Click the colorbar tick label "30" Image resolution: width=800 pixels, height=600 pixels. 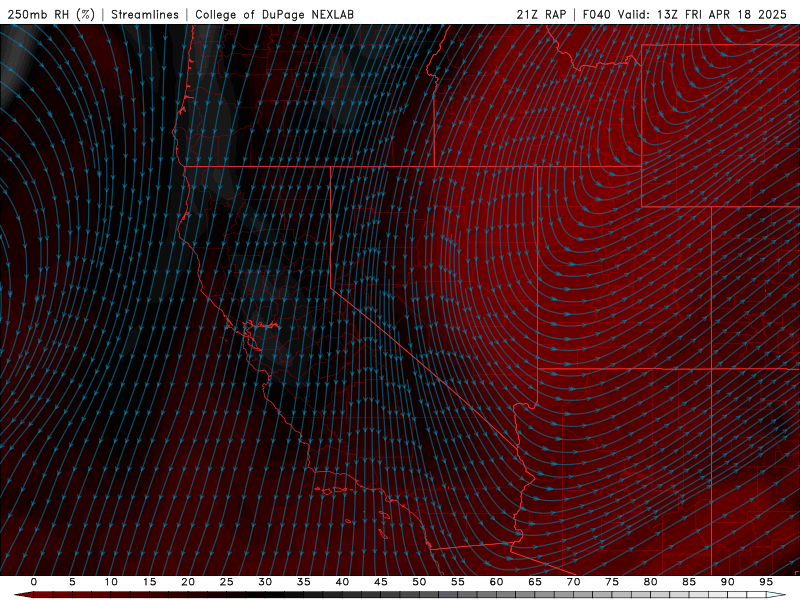(x=265, y=582)
